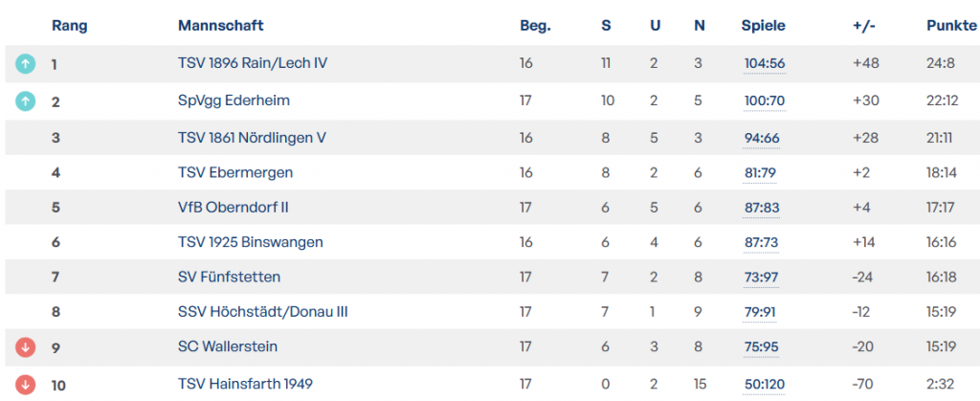Open the 104:56 games score link
This screenshot has width=980, height=401.
tap(764, 64)
